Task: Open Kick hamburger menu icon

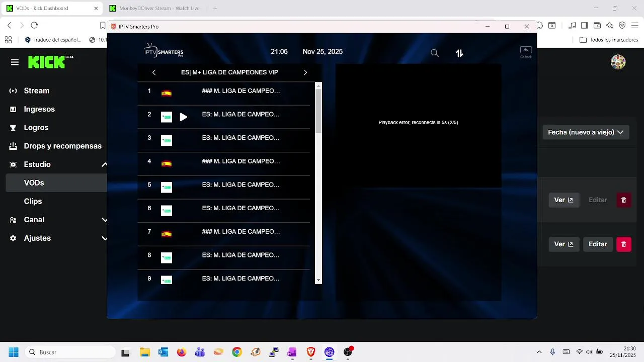Action: tap(15, 62)
